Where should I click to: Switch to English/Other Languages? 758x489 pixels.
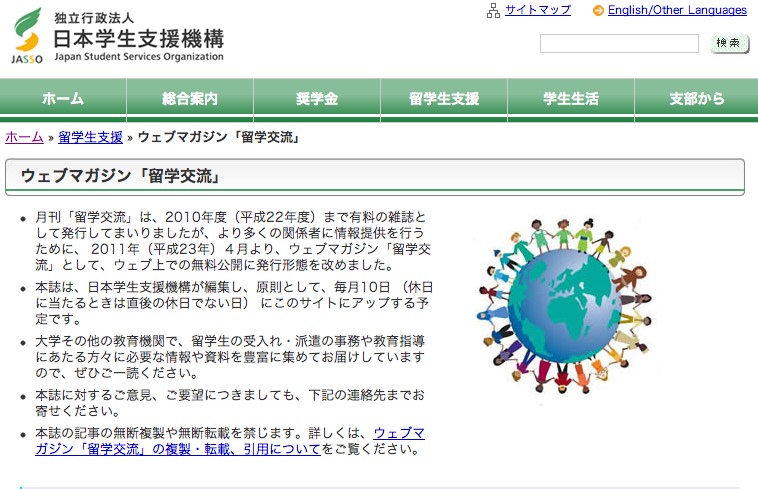pyautogui.click(x=677, y=10)
